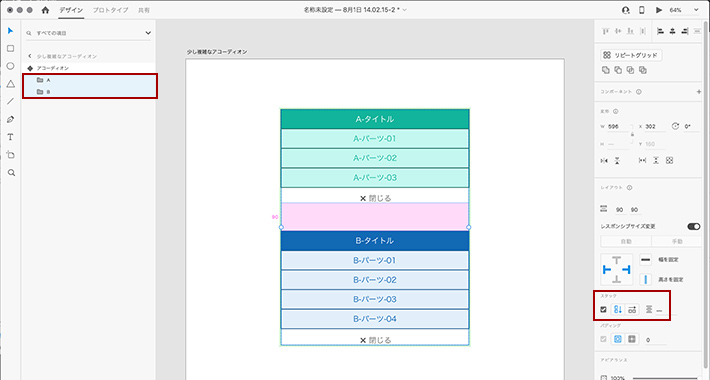Select separate padding per edge
This screenshot has width=710, height=380.
632,339
